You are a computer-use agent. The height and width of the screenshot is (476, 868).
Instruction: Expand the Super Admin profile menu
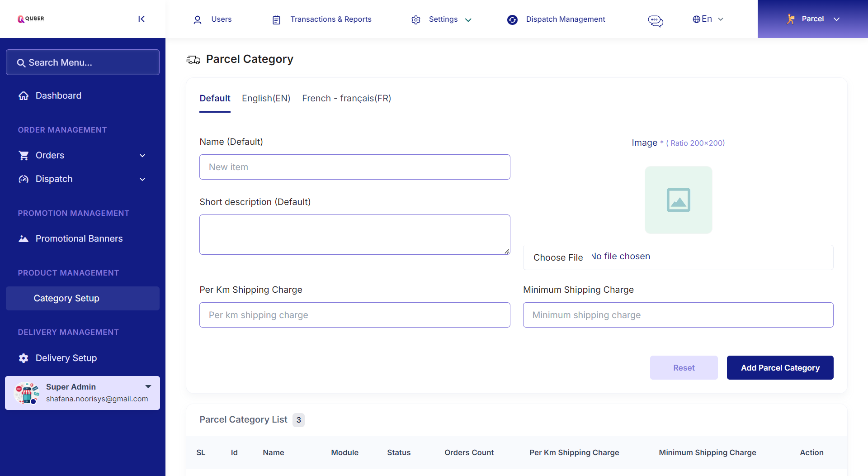pyautogui.click(x=148, y=386)
